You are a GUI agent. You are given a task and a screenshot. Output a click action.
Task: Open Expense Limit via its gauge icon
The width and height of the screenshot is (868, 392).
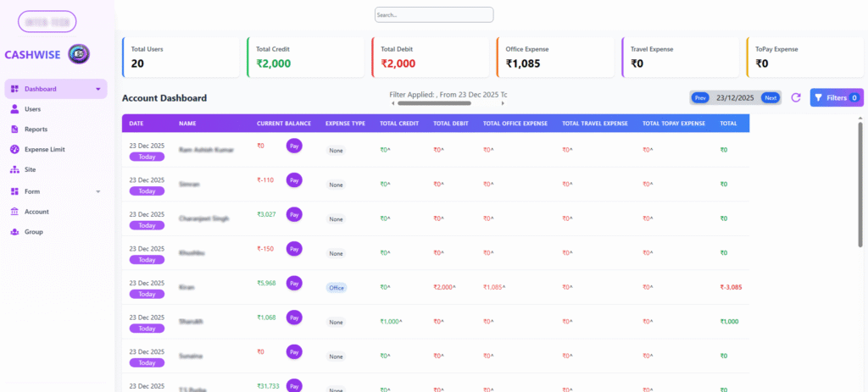[15, 150]
